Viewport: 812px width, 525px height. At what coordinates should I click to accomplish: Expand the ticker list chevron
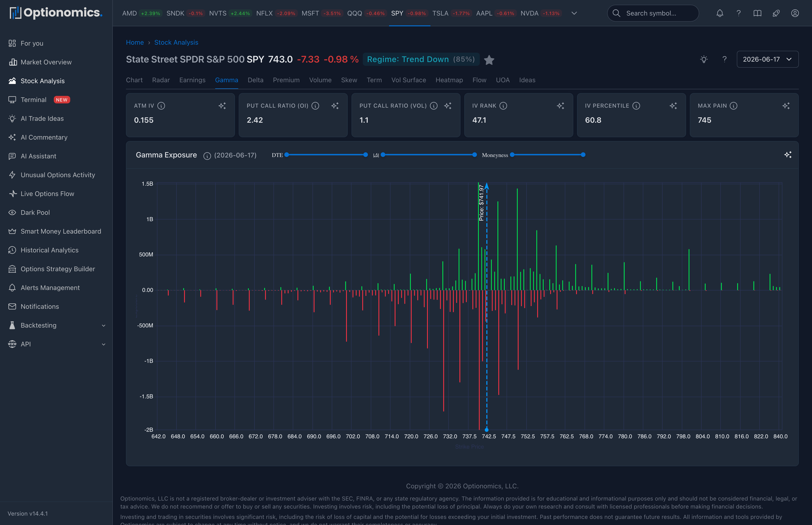(x=574, y=13)
